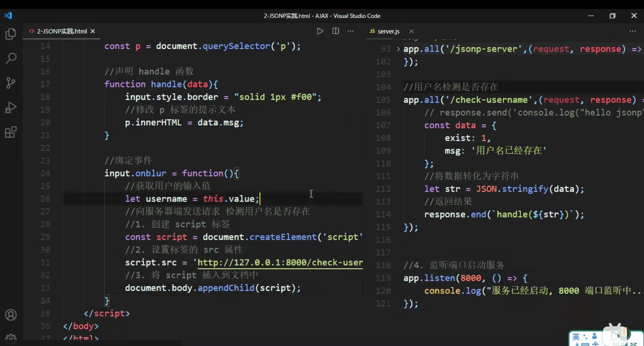Click 'document.body.appendChild(script);' on line 33
644x346 pixels.
tap(213, 288)
